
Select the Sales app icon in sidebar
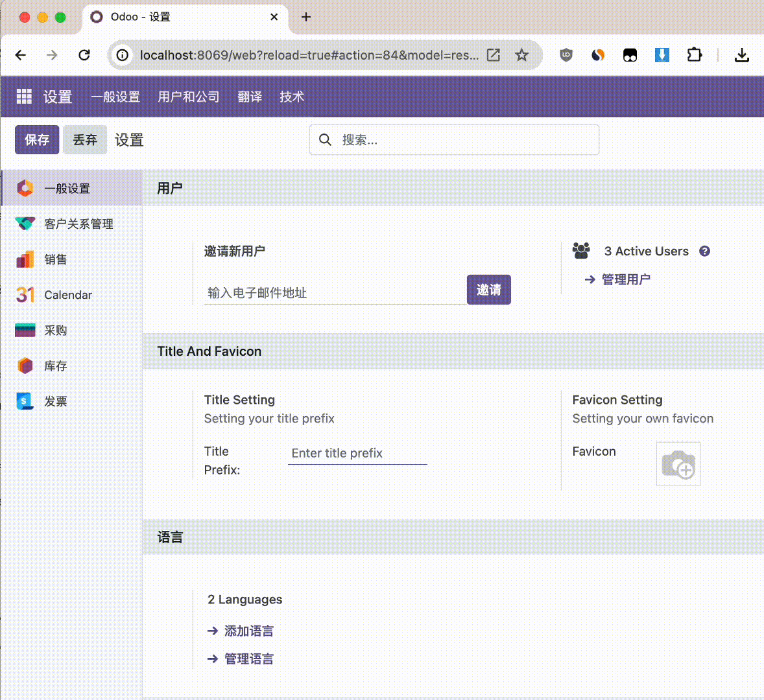24,259
